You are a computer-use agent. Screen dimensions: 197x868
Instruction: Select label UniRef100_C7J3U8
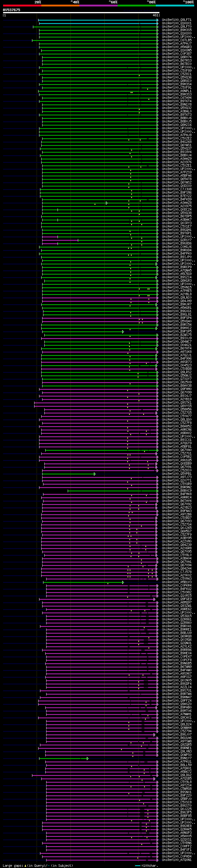(177, 189)
